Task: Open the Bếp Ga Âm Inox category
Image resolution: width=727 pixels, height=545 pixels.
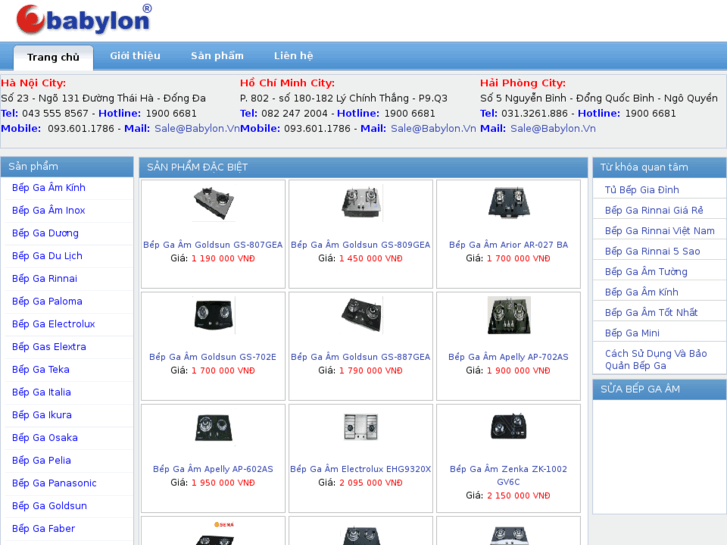Action: pyautogui.click(x=49, y=211)
